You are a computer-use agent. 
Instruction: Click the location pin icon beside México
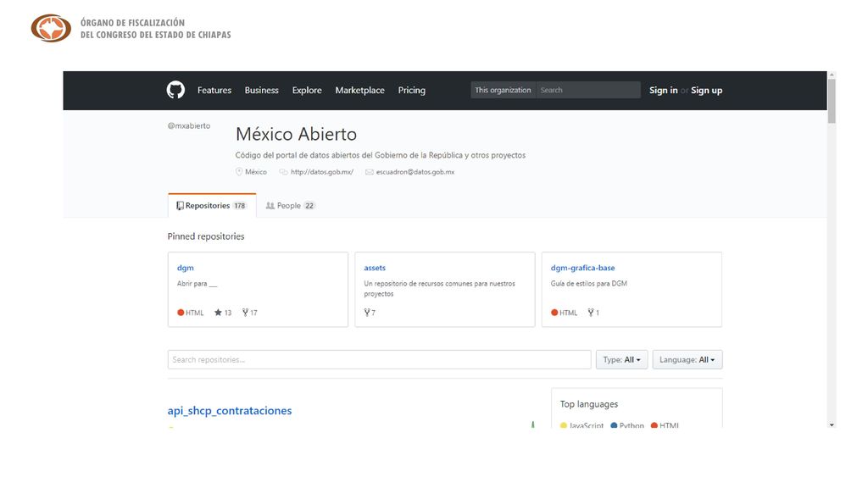tap(239, 171)
